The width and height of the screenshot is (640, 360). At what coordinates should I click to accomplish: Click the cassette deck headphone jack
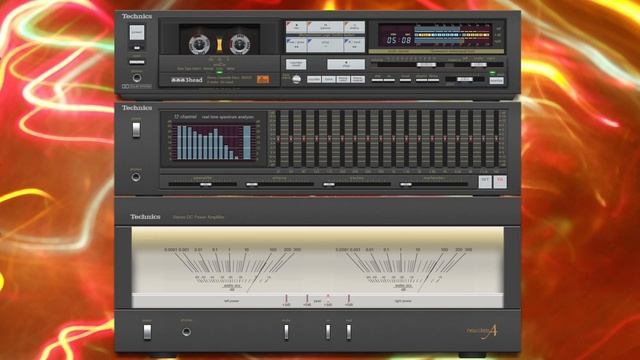137,78
